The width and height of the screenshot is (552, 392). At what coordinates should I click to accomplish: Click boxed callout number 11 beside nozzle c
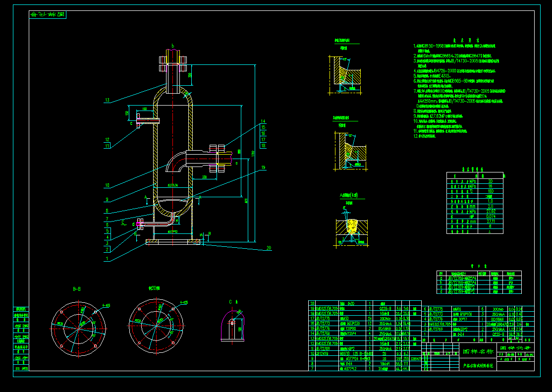coord(107,146)
